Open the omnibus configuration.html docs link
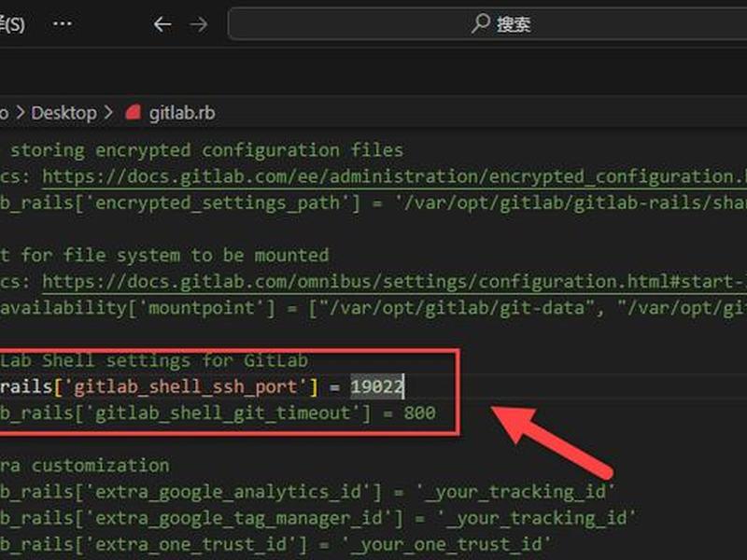747x560 pixels. tap(394, 282)
